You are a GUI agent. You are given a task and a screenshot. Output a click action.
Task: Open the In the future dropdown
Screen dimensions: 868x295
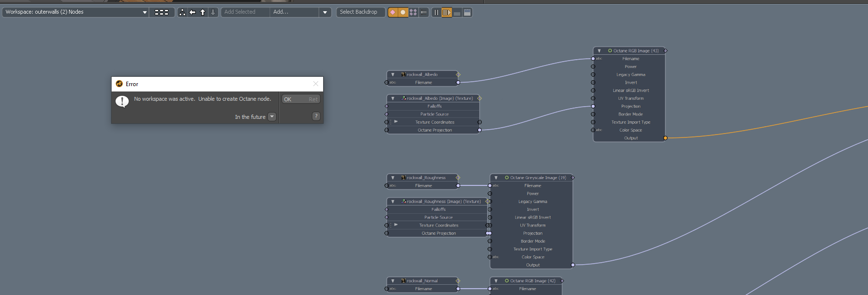272,116
